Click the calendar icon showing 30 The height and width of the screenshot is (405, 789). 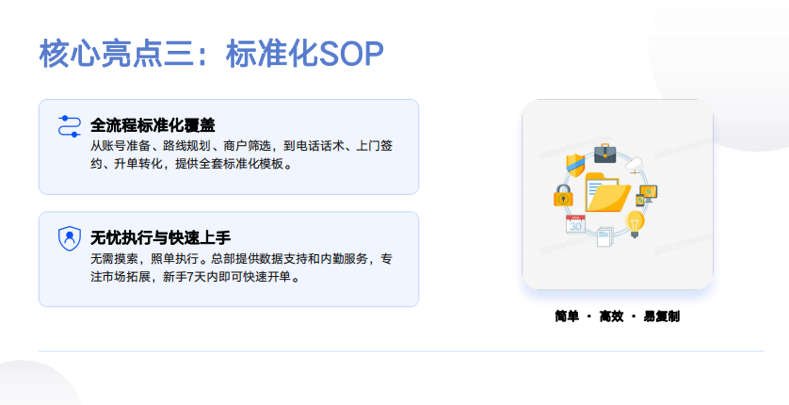(575, 224)
